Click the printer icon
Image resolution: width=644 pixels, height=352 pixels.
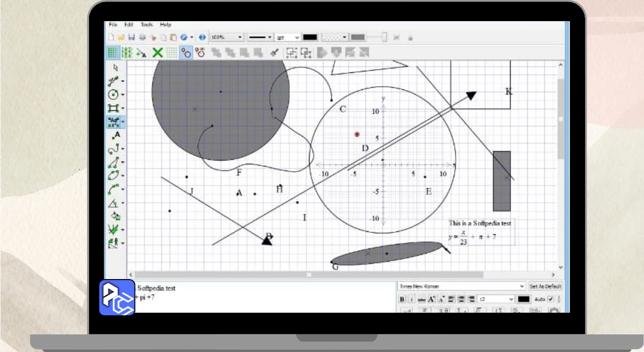142,37
